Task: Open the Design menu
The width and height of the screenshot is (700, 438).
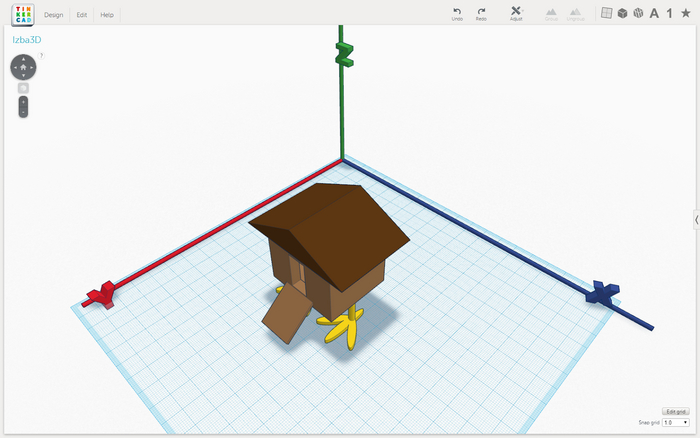Action: (x=54, y=15)
